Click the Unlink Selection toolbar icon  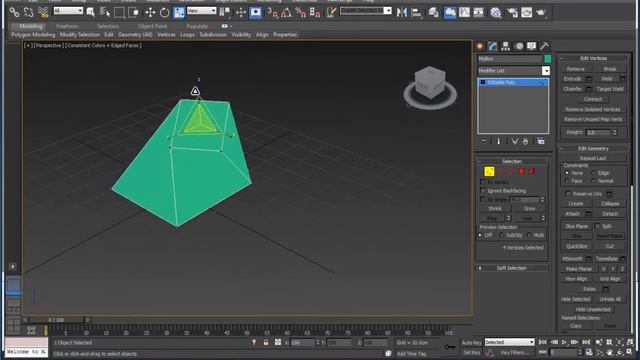coord(29,12)
